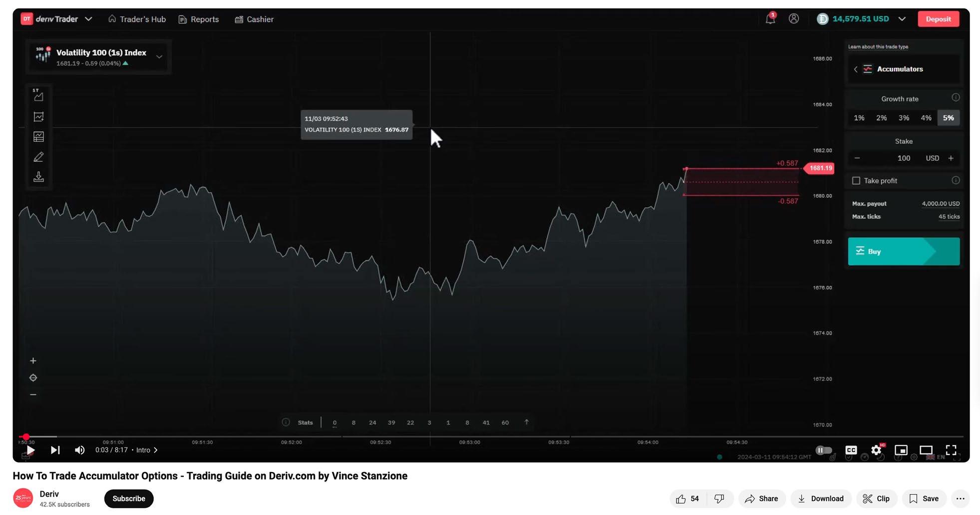Viewport: 980px width, 515px height.
Task: Open the more actions ellipsis menu
Action: coord(960,499)
